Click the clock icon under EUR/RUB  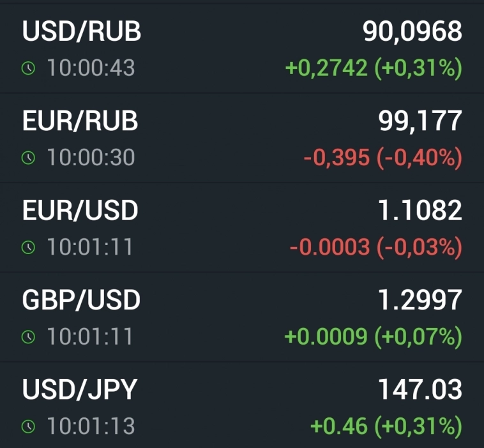[x=28, y=158]
